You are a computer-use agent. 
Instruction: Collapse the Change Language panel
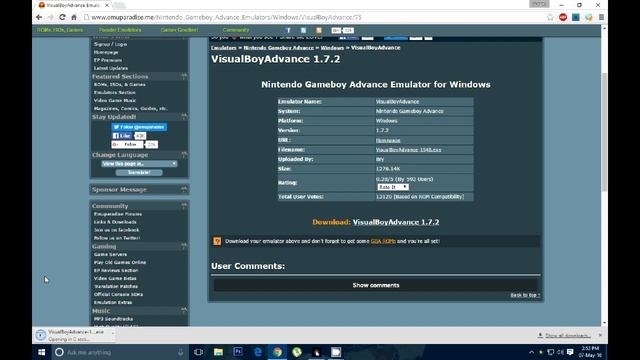tap(184, 155)
